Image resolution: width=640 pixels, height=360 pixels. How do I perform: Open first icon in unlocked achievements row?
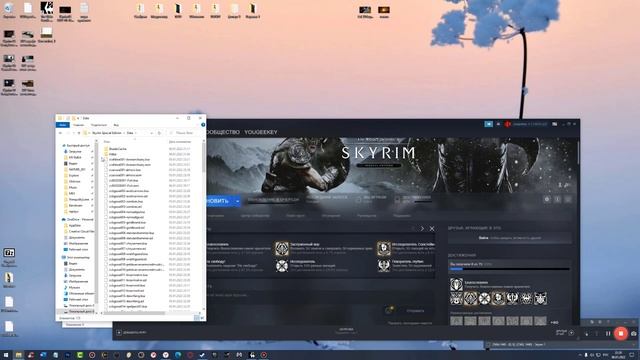coord(456,298)
